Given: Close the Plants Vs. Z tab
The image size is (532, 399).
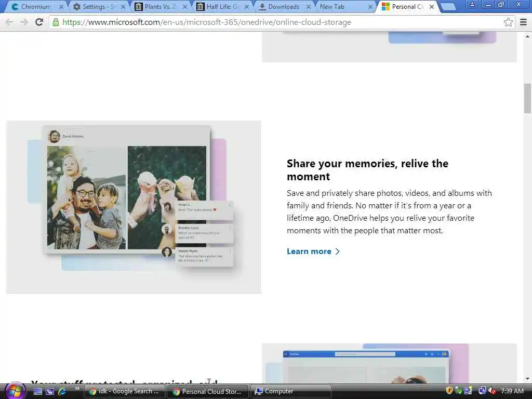Looking at the screenshot, I should 185,6.
